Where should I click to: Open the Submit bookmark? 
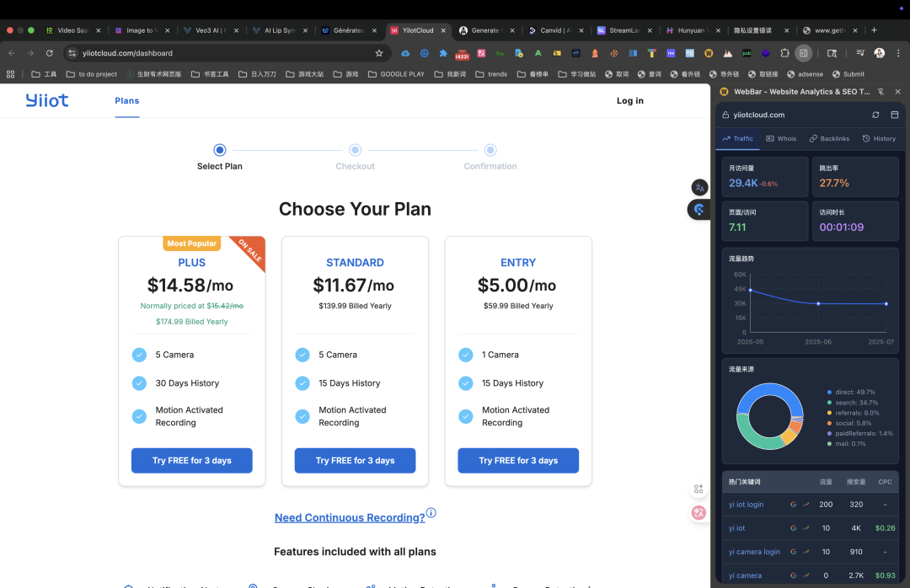coord(848,74)
